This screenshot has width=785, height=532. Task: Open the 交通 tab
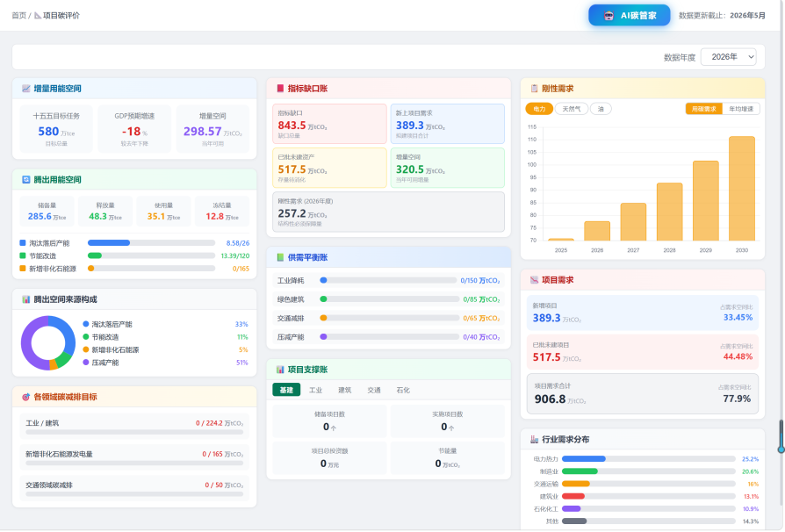tap(374, 390)
